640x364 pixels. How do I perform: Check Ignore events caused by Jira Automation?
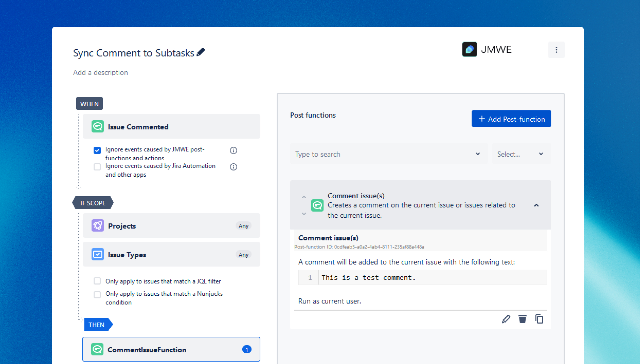click(x=97, y=167)
